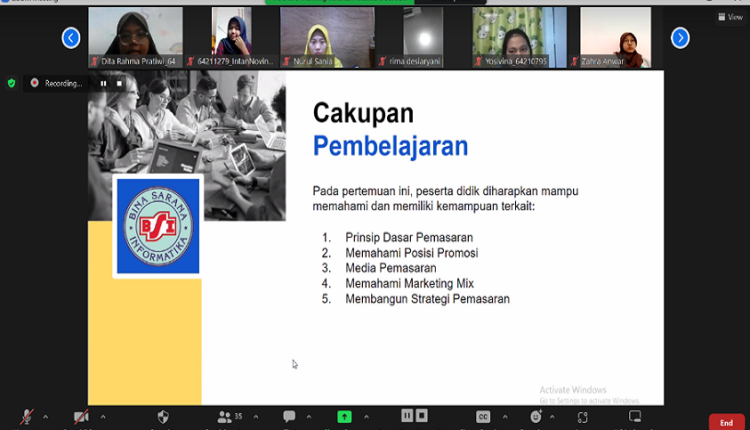
Task: Expand caption options caret
Action: [505, 417]
